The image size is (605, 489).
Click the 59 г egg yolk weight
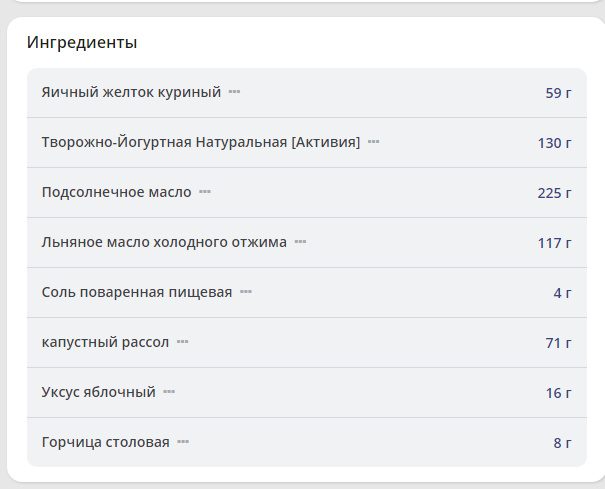(558, 93)
